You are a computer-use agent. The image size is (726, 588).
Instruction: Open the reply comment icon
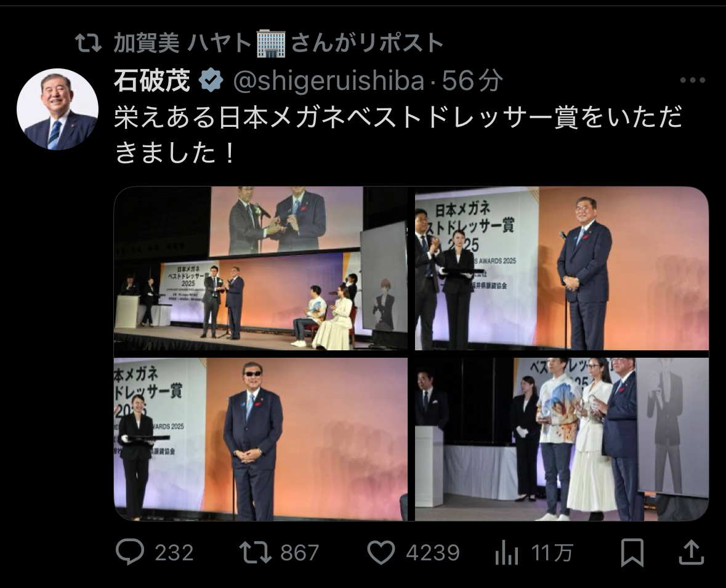pos(130,552)
